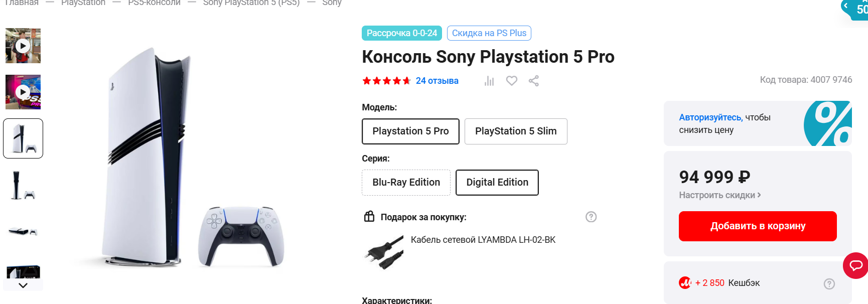This screenshot has height=304, width=868.
Task: Open the red chat support bubble
Action: click(855, 265)
